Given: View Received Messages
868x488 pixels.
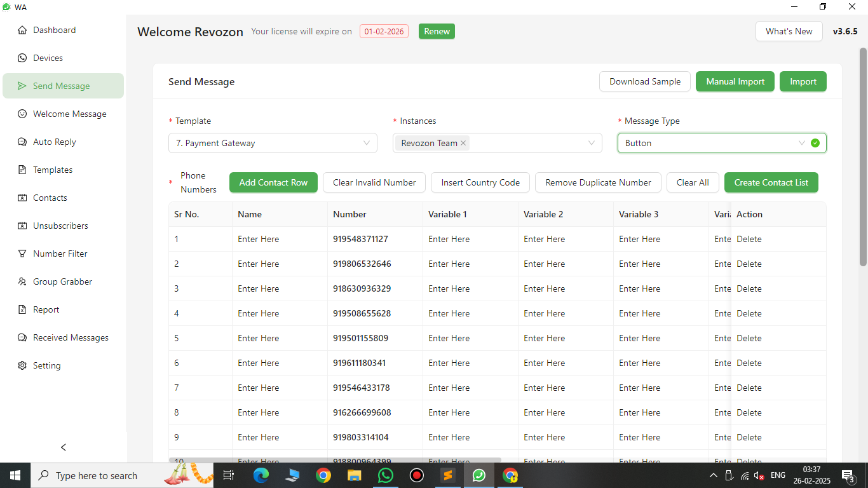Looking at the screenshot, I should click(63, 337).
